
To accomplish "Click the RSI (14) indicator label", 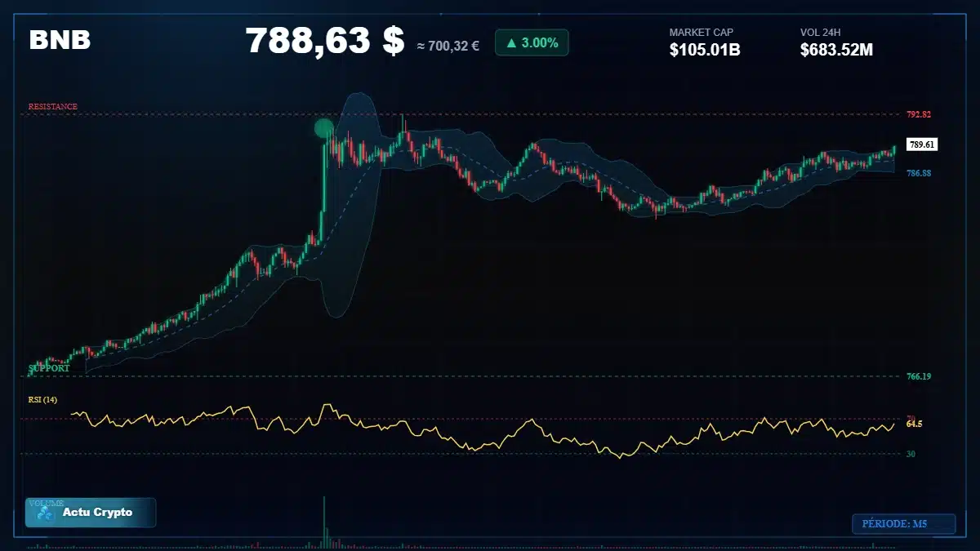I will pos(41,399).
